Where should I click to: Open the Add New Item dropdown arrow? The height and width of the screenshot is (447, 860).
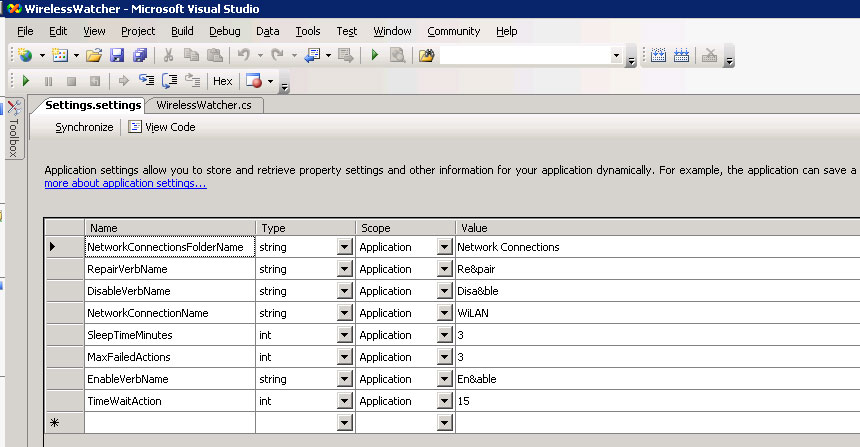76,55
